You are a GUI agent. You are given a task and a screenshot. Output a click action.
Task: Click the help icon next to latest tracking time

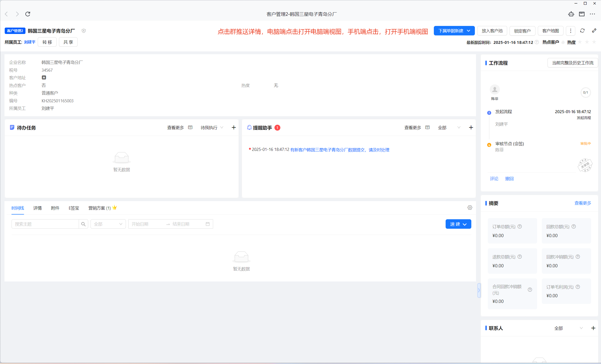coord(537,42)
